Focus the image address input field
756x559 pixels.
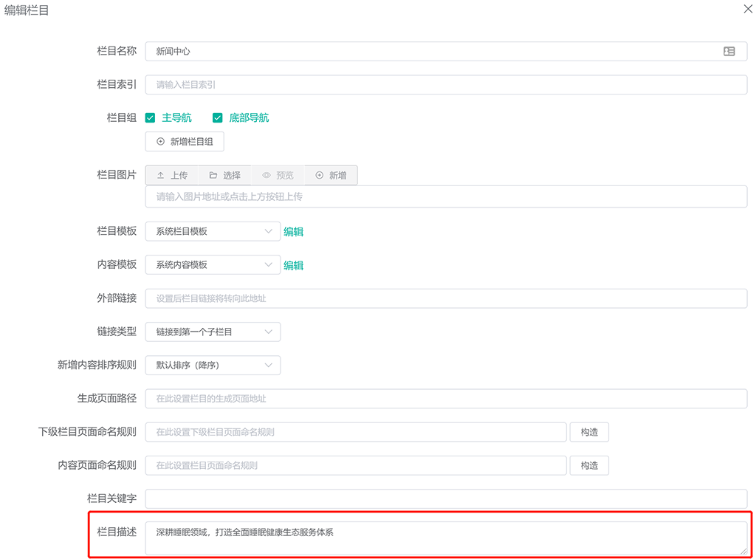pyautogui.click(x=447, y=196)
